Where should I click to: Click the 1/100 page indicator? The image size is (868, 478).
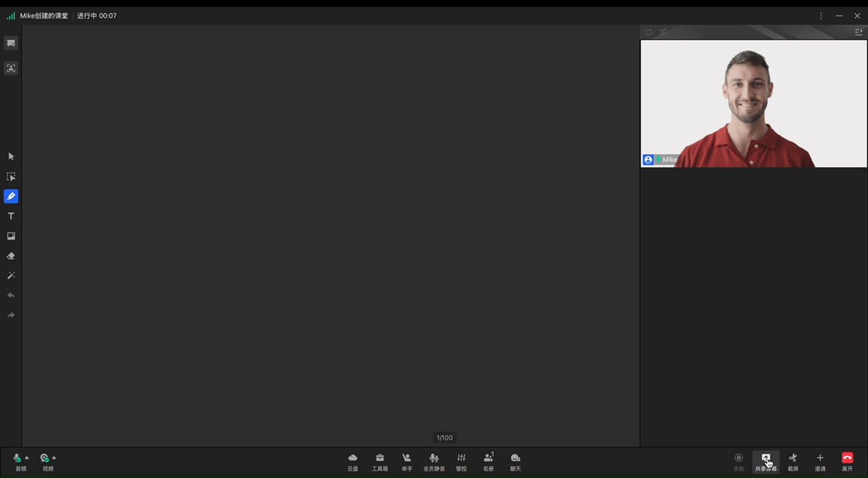coord(445,438)
